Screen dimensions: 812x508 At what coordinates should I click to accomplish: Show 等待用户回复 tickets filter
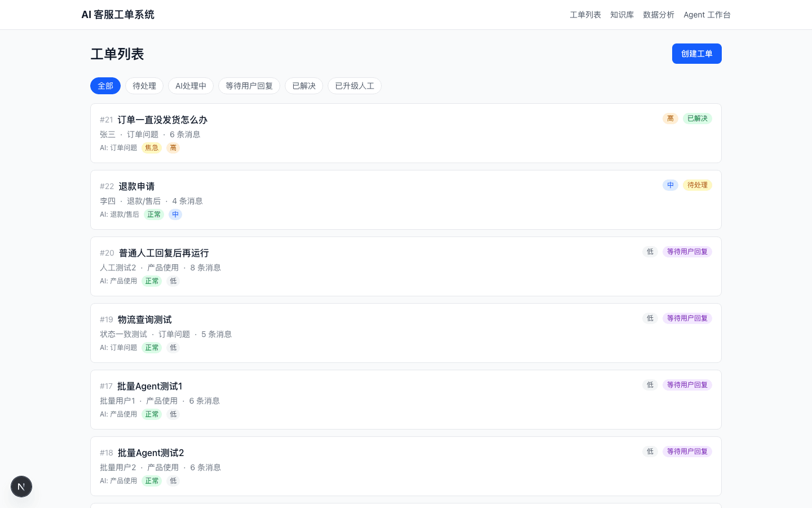point(249,86)
